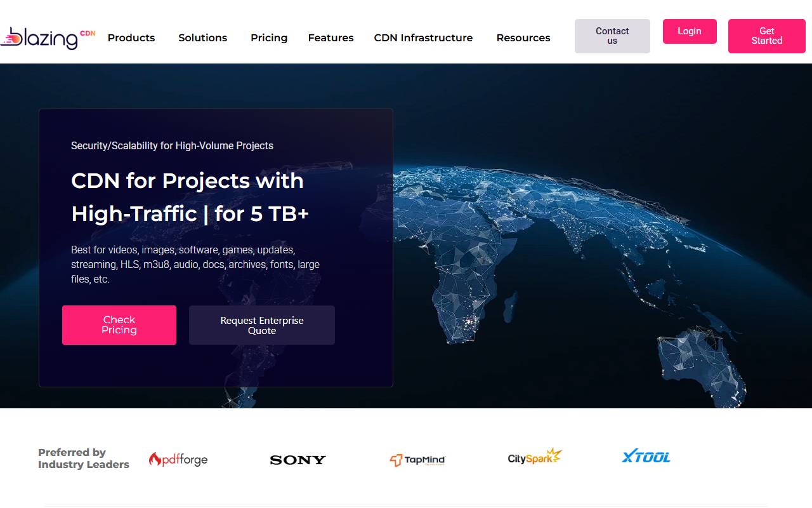812x508 pixels.
Task: Select the Sony logo
Action: [298, 460]
